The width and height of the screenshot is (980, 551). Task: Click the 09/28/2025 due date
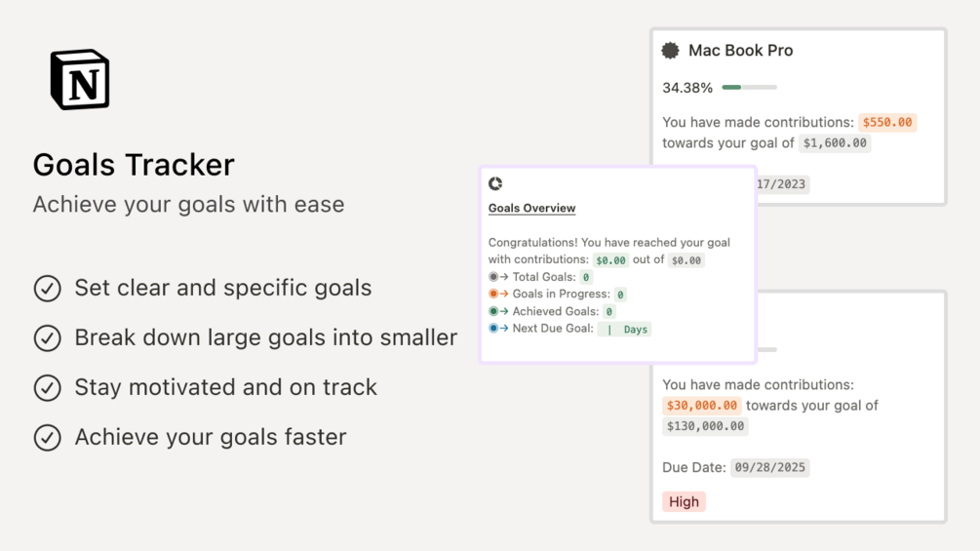pyautogui.click(x=770, y=467)
